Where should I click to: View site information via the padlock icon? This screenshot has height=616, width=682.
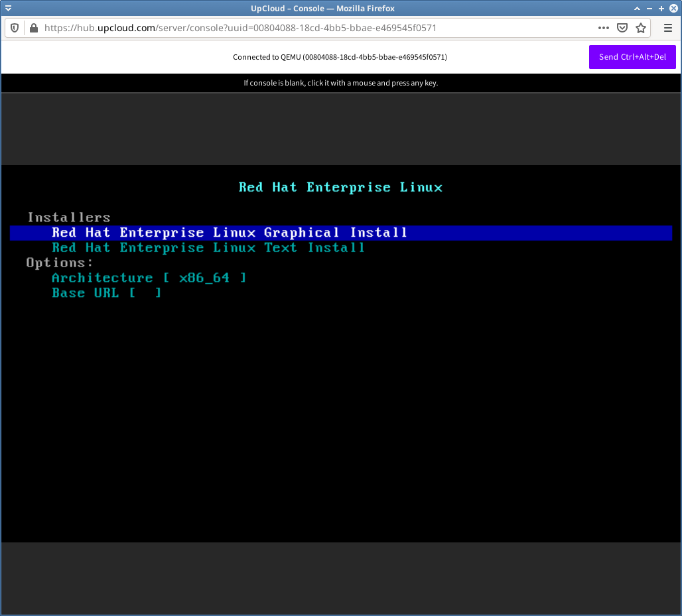click(33, 28)
